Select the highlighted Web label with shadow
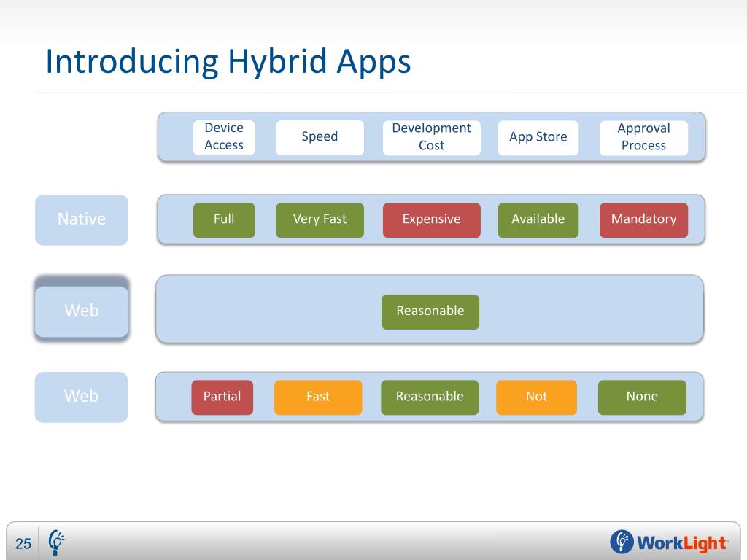Viewport: 747px width, 560px height. pyautogui.click(x=82, y=311)
